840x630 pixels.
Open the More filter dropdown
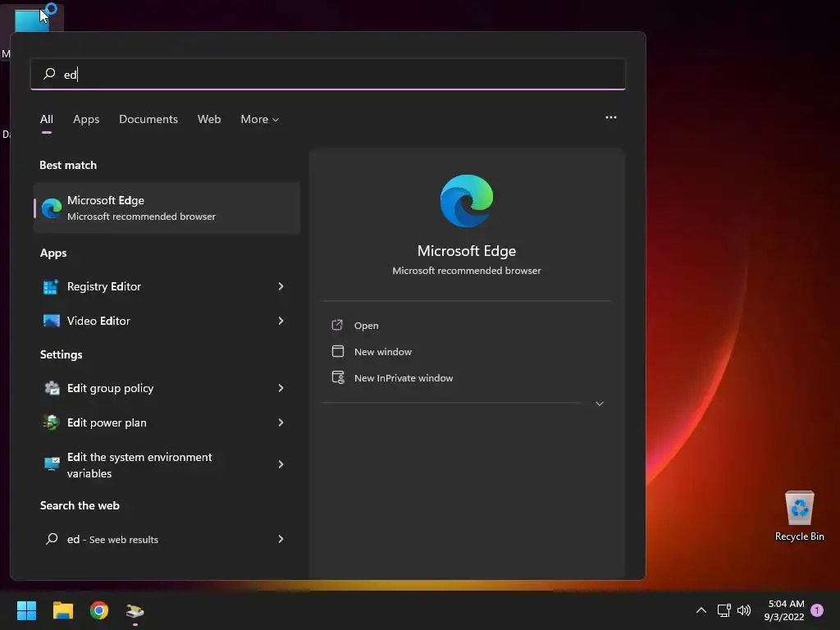pyautogui.click(x=259, y=119)
